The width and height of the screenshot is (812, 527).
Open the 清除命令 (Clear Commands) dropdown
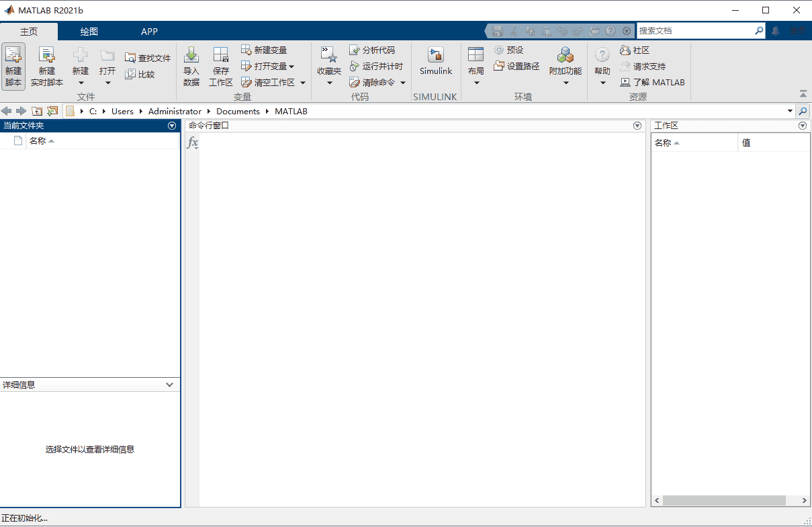coord(404,82)
